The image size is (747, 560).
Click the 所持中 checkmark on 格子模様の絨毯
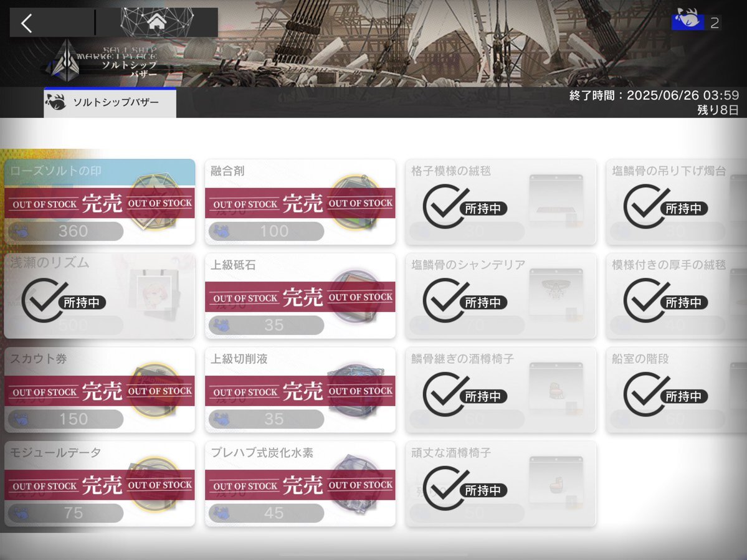coord(465,206)
